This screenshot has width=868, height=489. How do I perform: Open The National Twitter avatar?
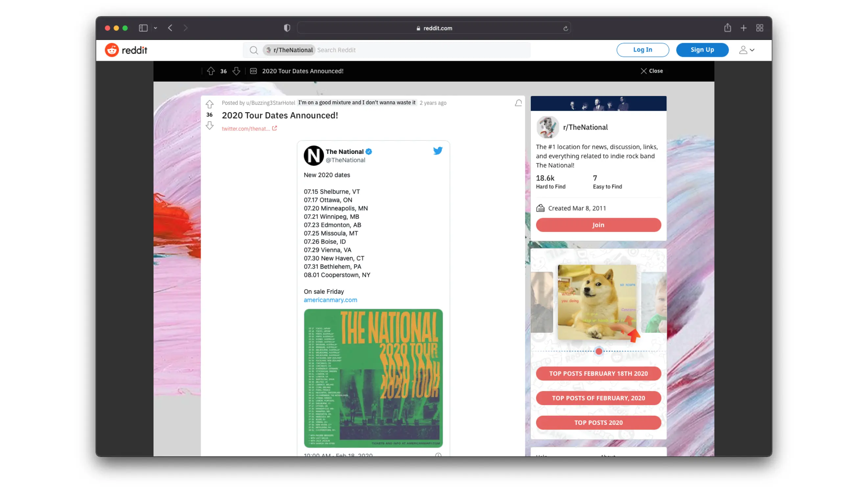[313, 156]
